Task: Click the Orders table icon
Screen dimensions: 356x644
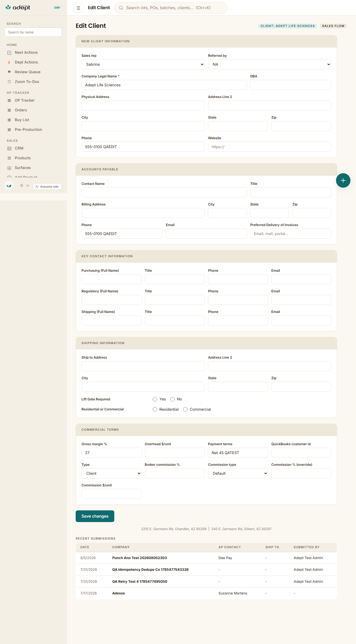Action: (9, 110)
